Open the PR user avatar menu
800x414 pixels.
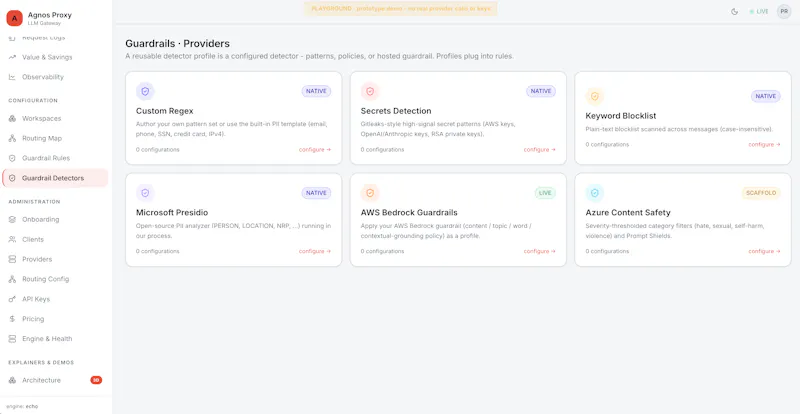(x=784, y=11)
